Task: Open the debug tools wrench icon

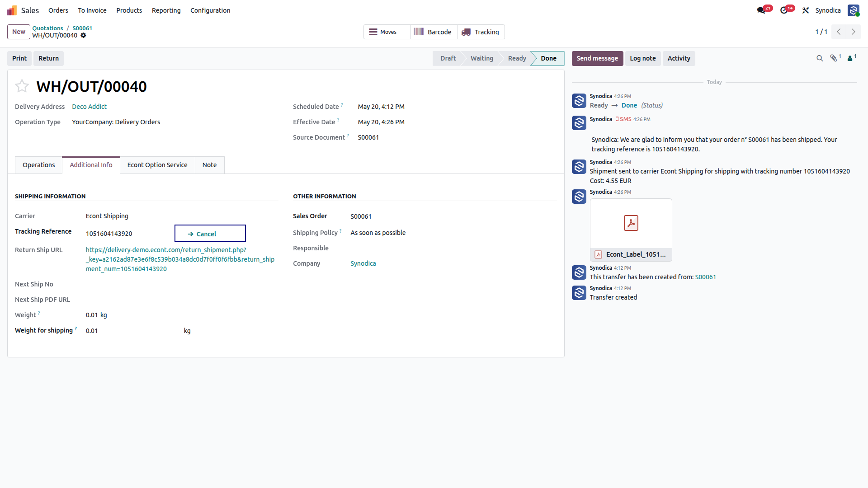Action: (x=806, y=10)
